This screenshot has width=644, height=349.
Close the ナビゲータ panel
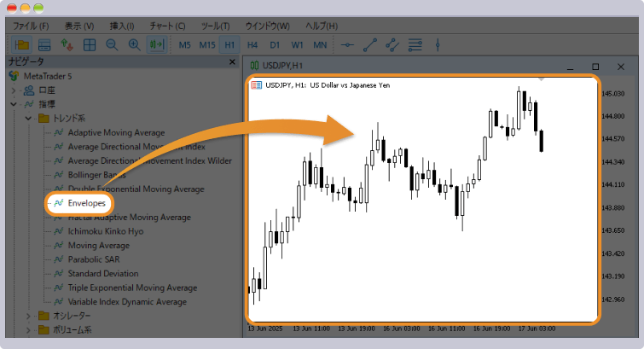[232, 61]
